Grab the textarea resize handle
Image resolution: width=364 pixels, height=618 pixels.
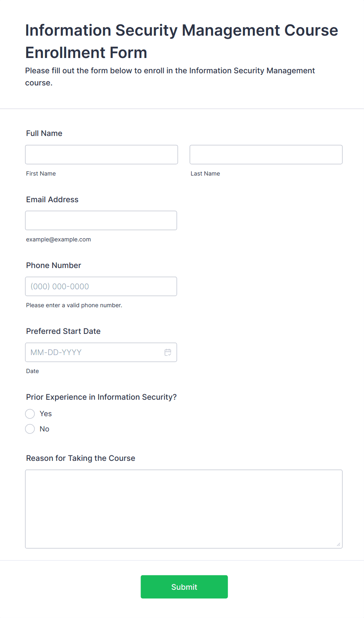tap(339, 544)
